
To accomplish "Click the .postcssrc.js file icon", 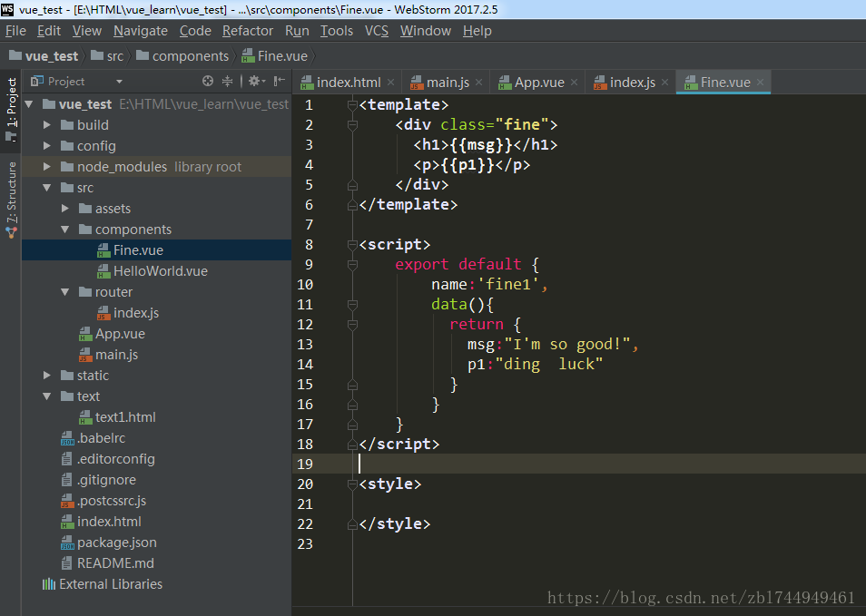I will coord(67,501).
